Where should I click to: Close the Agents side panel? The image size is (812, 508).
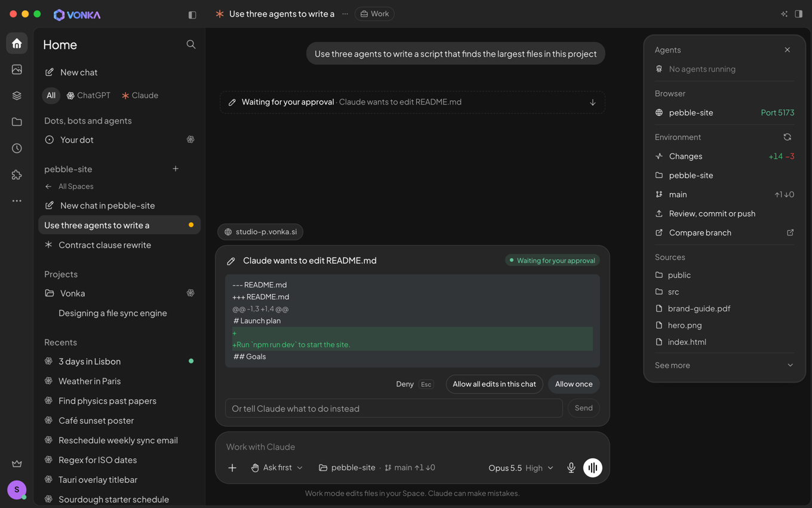point(788,50)
